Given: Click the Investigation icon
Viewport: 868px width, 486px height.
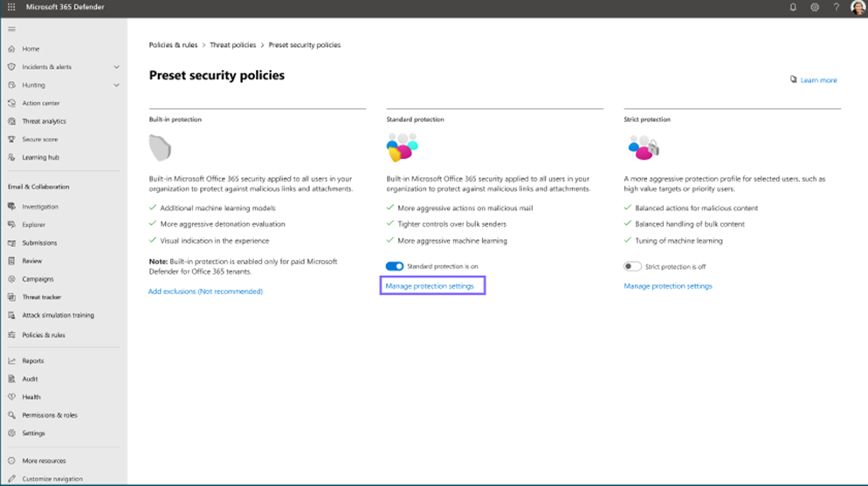Looking at the screenshot, I should click(x=11, y=206).
